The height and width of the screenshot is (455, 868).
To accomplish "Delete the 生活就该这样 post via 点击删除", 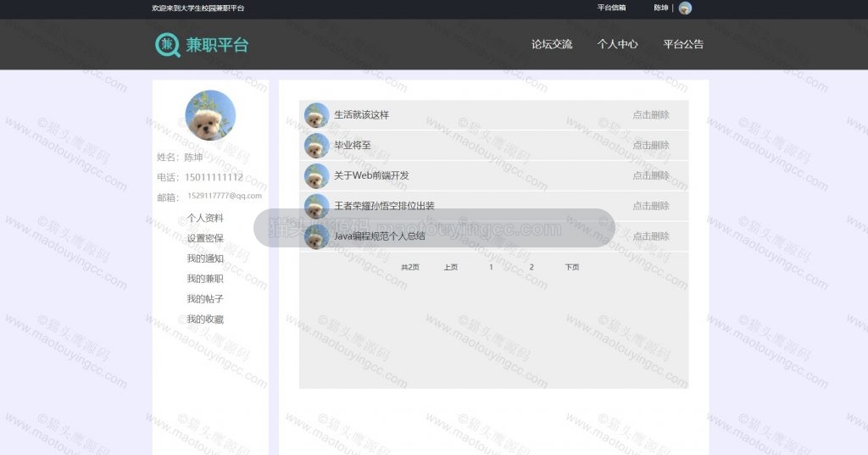I will [651, 114].
